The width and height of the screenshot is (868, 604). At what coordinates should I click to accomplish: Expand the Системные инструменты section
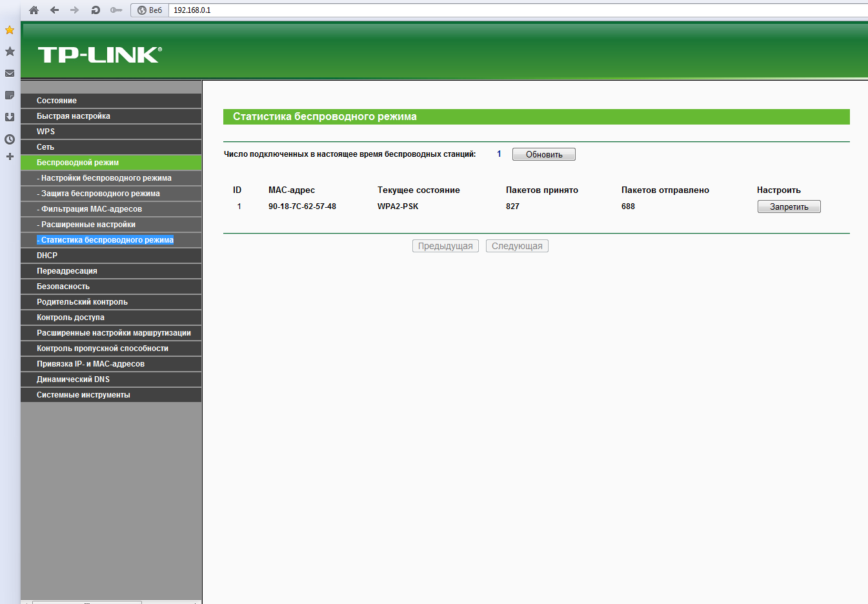pyautogui.click(x=83, y=395)
